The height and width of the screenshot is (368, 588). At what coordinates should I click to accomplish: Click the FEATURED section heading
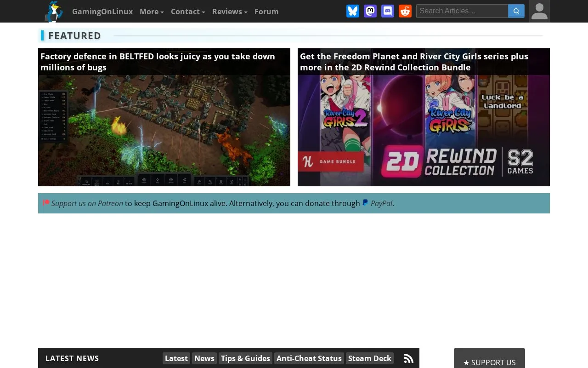point(74,35)
